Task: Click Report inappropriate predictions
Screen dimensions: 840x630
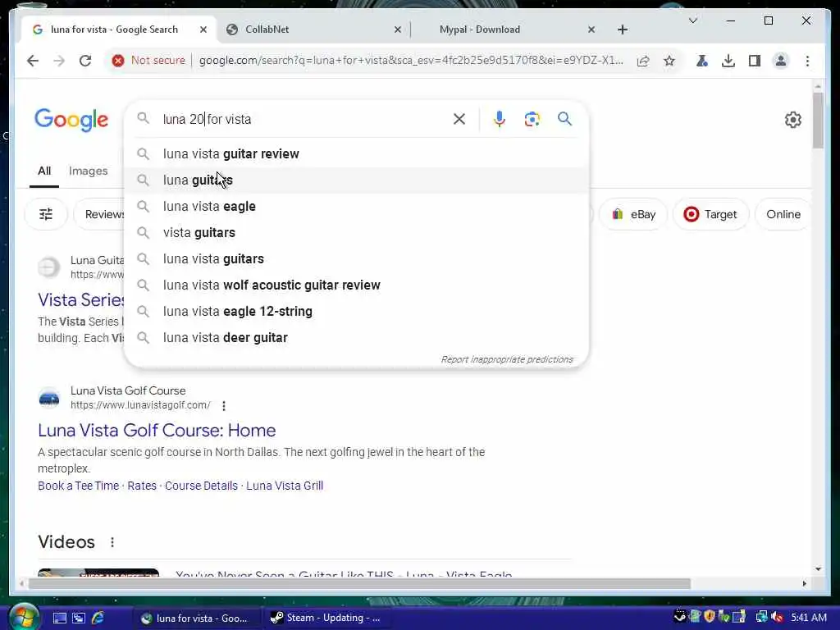Action: pyautogui.click(x=507, y=359)
